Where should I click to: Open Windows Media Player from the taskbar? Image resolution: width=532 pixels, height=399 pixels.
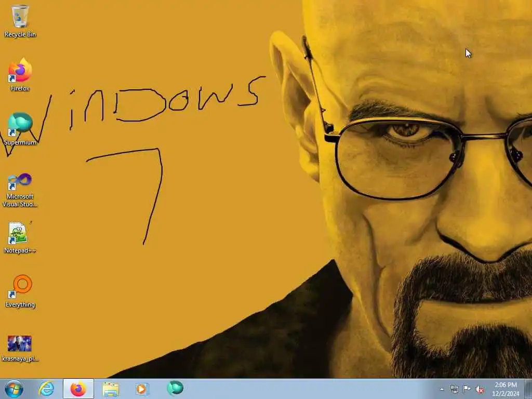tap(141, 389)
